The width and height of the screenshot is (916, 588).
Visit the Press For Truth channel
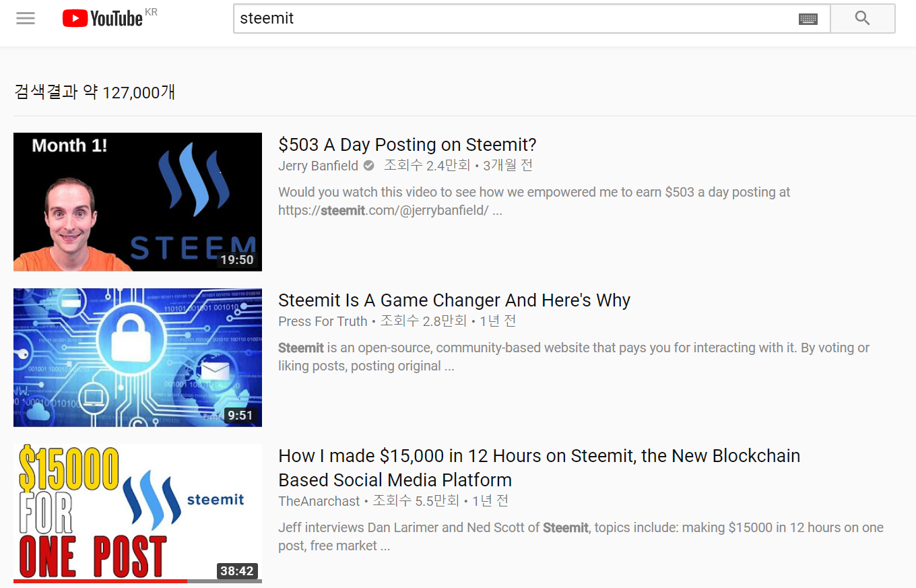[x=323, y=321]
